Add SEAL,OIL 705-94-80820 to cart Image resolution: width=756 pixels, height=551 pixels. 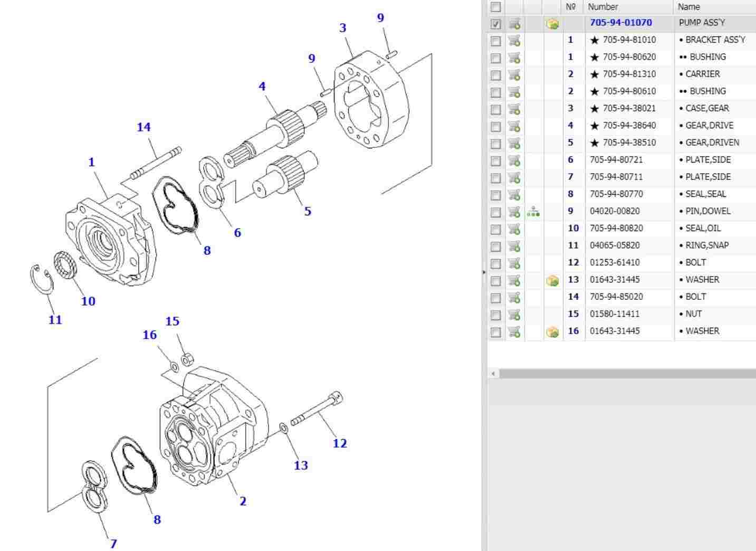514,229
